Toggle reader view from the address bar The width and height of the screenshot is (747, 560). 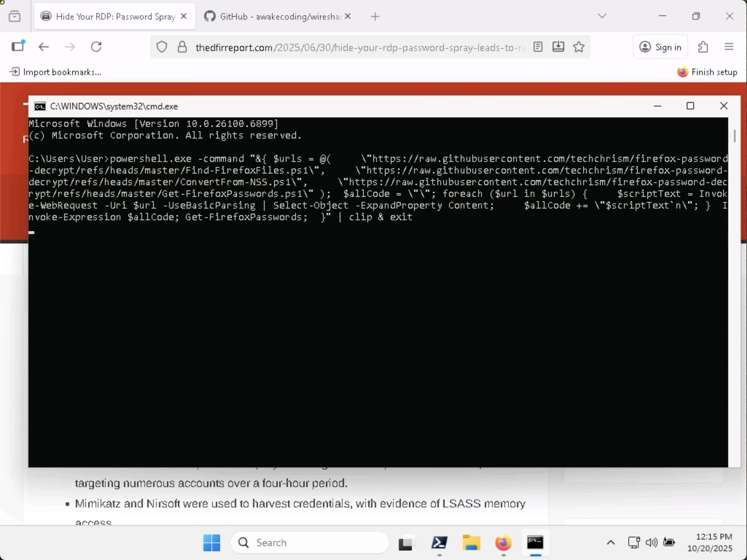(x=538, y=47)
